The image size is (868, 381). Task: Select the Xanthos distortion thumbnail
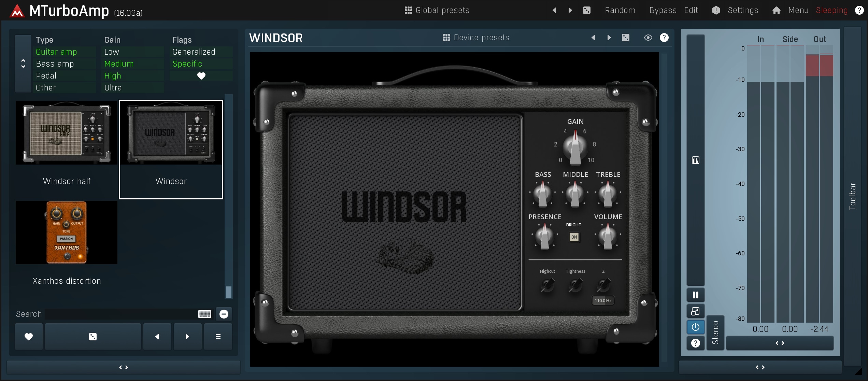click(x=67, y=233)
